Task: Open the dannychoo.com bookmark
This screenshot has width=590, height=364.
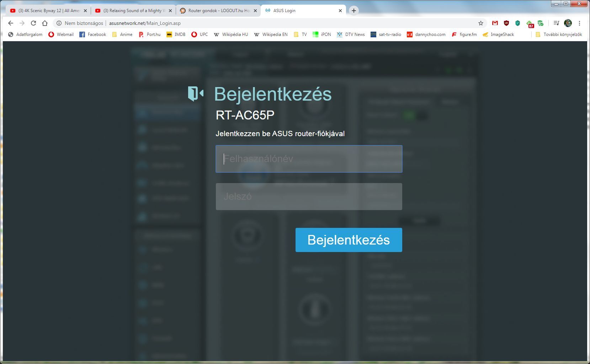Action: [426, 34]
